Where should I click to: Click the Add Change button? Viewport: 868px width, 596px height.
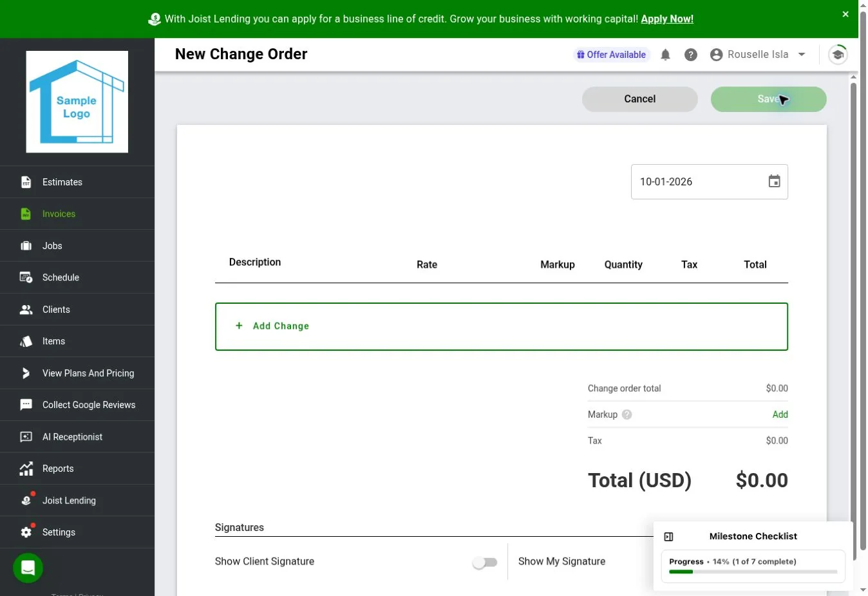click(502, 326)
